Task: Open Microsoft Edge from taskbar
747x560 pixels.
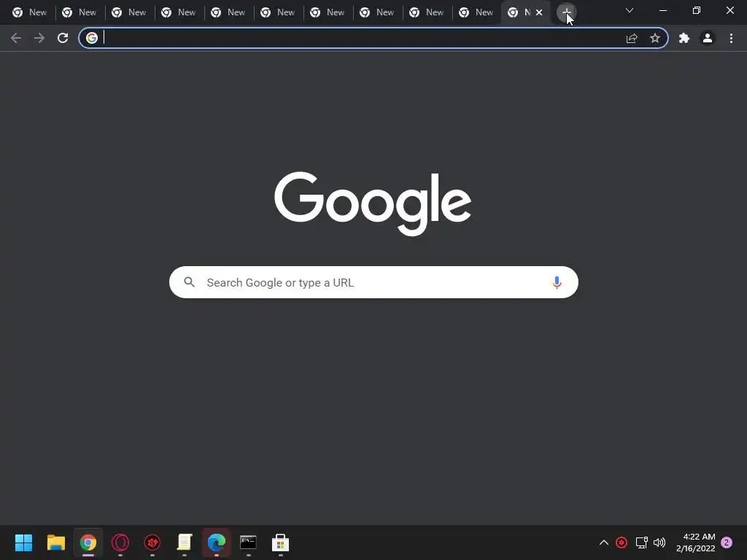Action: tap(216, 542)
